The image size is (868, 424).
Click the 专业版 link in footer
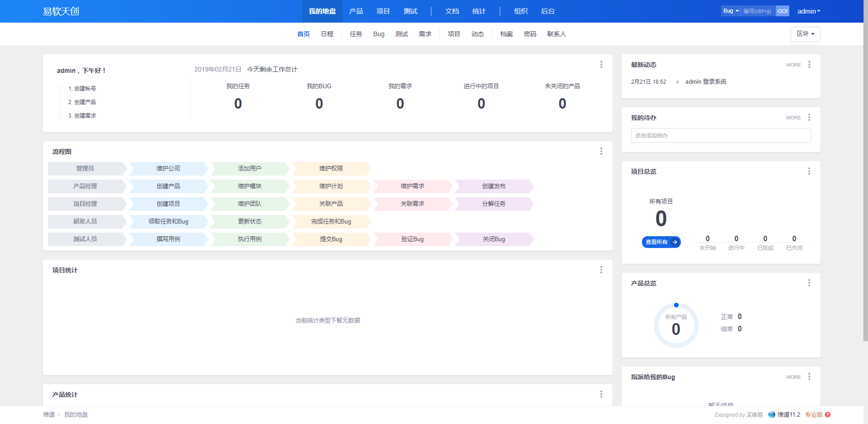click(814, 414)
